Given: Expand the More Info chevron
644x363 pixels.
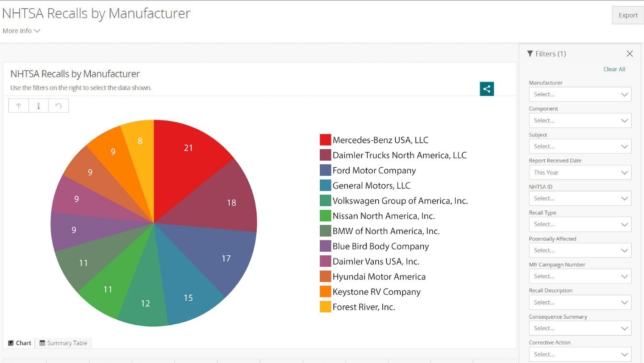Looking at the screenshot, I should pos(37,31).
